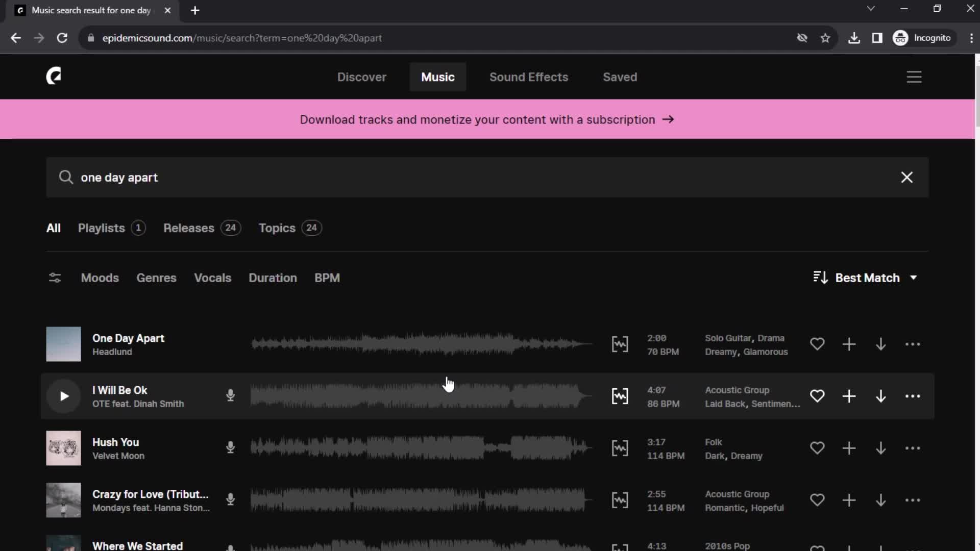Add I Will Be Ok to a playlist
The height and width of the screenshot is (551, 980).
tap(849, 396)
